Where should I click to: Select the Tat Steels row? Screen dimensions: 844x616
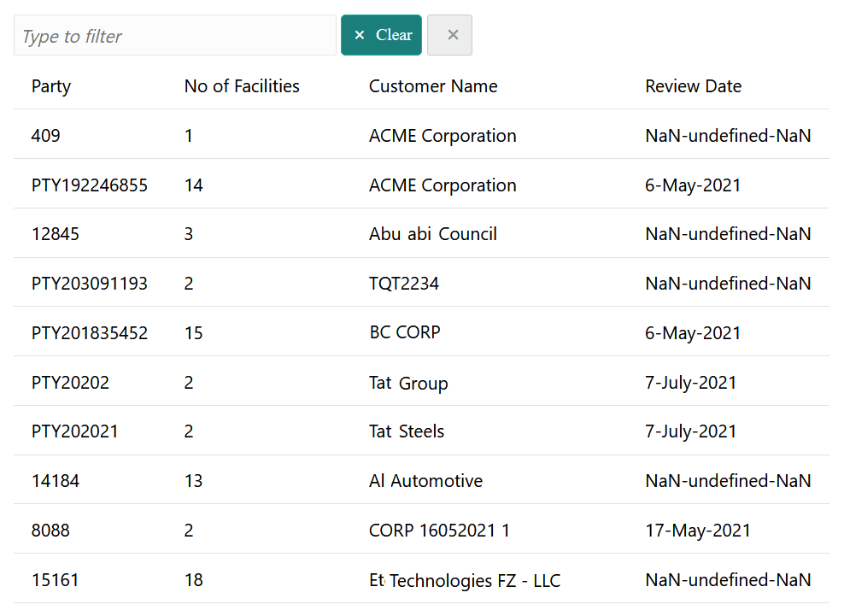click(x=407, y=431)
